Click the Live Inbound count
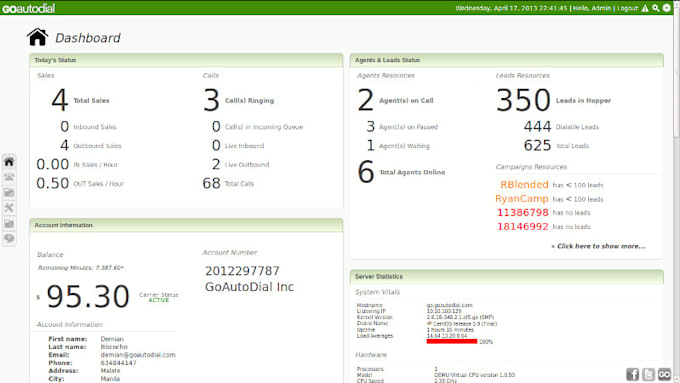 click(216, 145)
